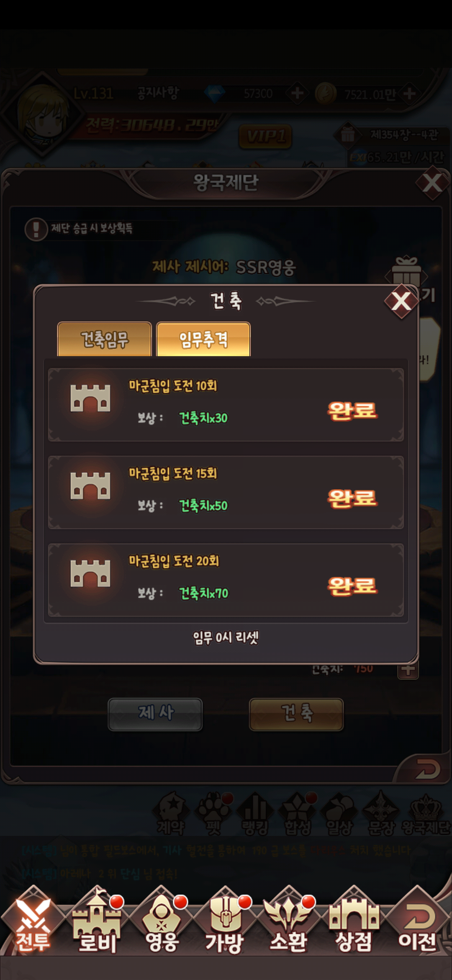
Task: Open the 상점 shop icon
Action: (354, 923)
